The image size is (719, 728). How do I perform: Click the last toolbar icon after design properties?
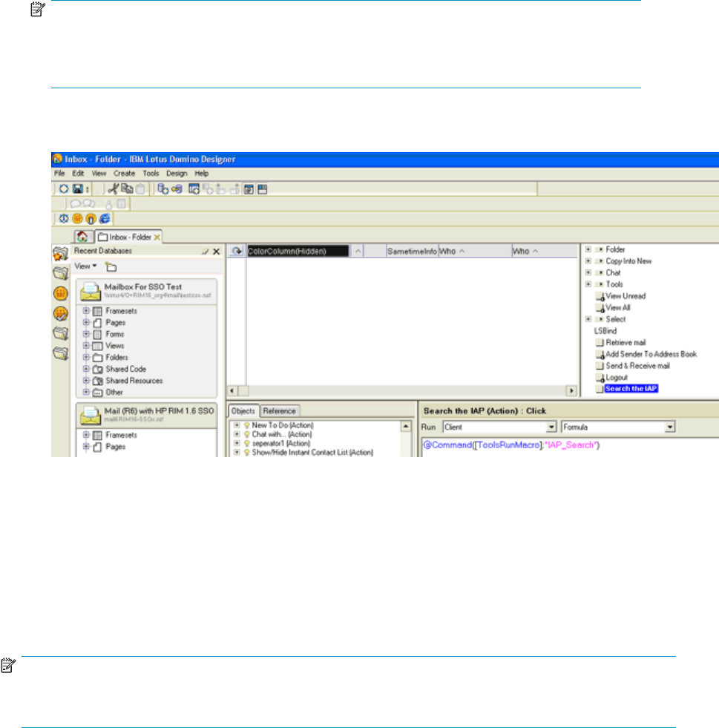click(x=262, y=189)
